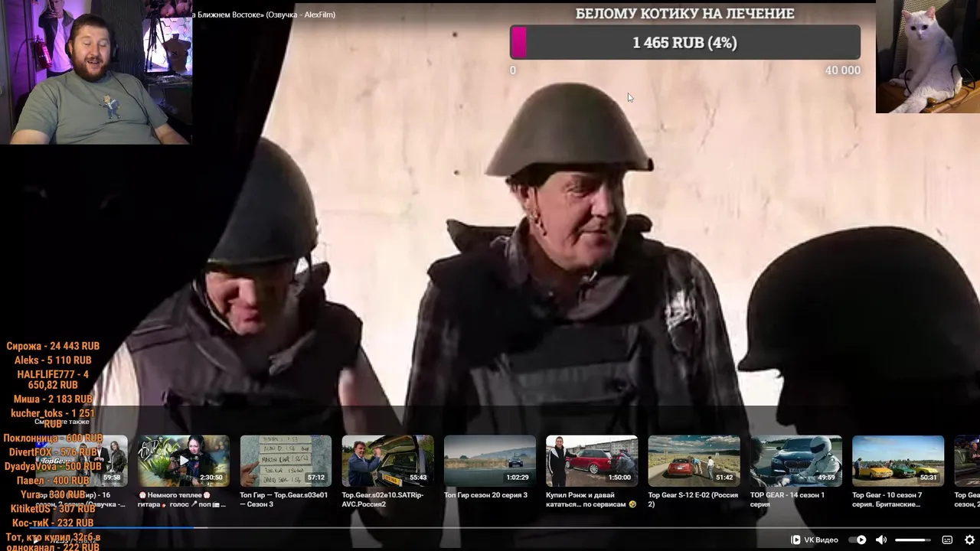Click title 'TOP GEAR - 14 сезон 1 серия'
This screenshot has width=980, height=551.
tap(787, 500)
